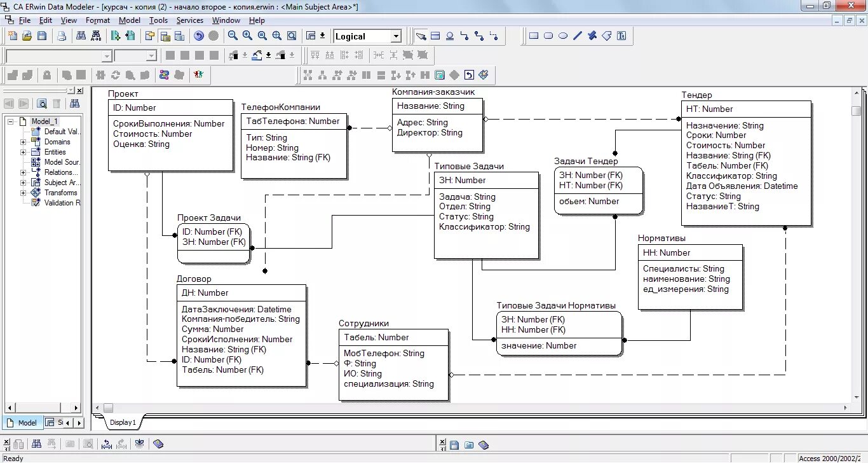868x463 pixels.
Task: Click 'Access 2000/2002/2' in status bar
Action: [829, 459]
